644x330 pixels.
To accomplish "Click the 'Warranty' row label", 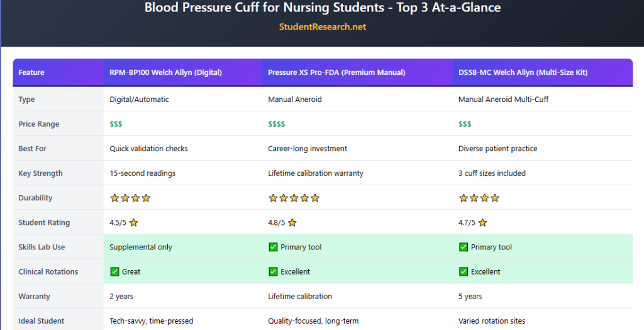I will (34, 296).
